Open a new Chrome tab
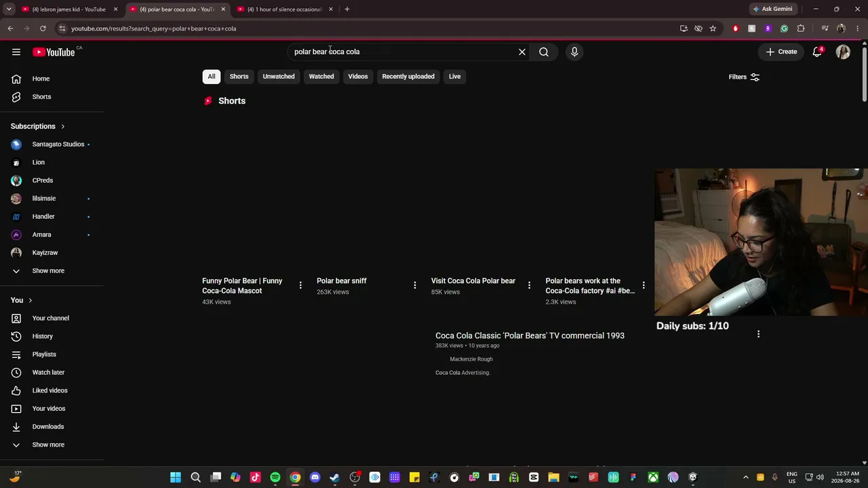Viewport: 868px width, 488px height. (x=347, y=9)
